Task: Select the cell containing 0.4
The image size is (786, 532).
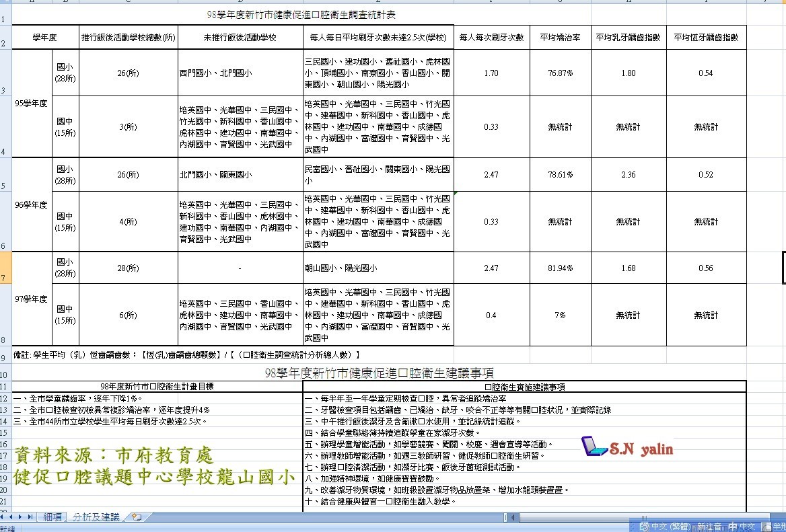Action: 491,315
